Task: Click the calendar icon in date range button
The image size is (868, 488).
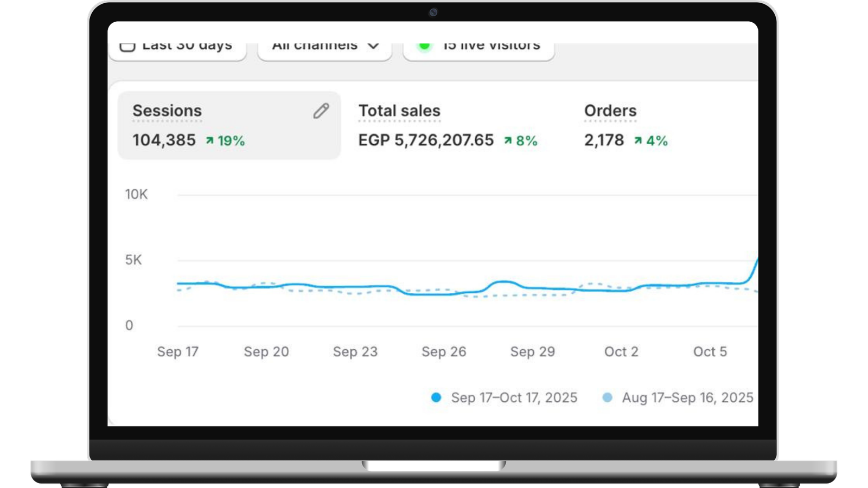Action: [127, 47]
